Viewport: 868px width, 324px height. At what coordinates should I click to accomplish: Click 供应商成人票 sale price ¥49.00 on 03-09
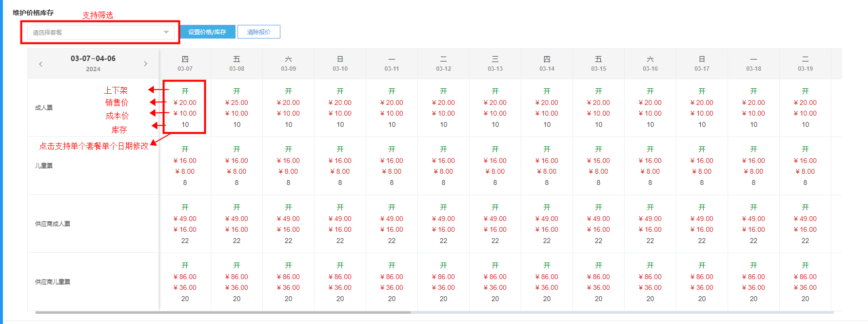point(288,219)
